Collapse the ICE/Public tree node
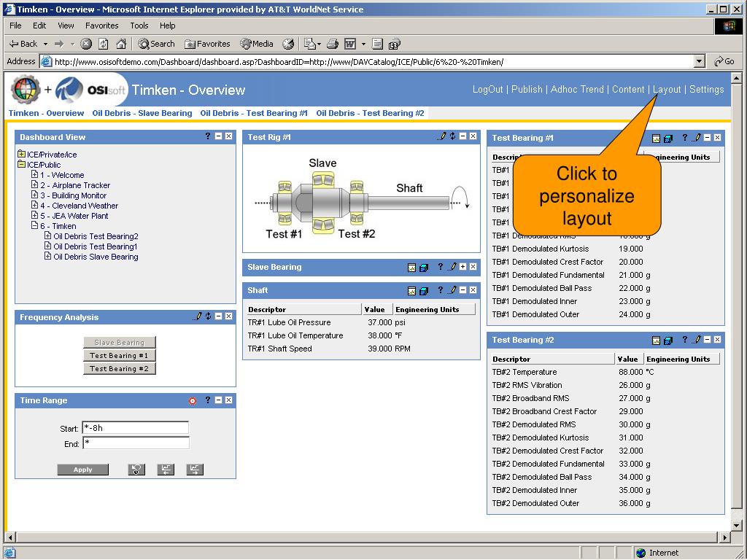The image size is (747, 560). click(x=21, y=164)
